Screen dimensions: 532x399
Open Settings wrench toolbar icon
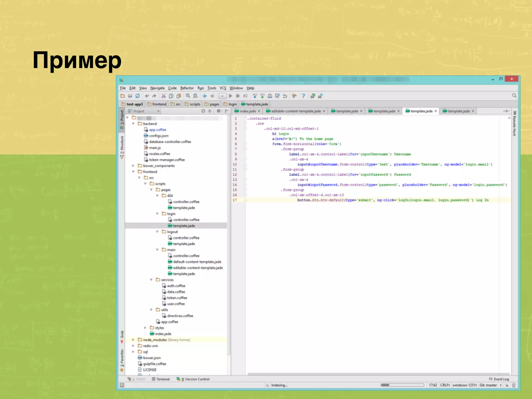tap(294, 96)
